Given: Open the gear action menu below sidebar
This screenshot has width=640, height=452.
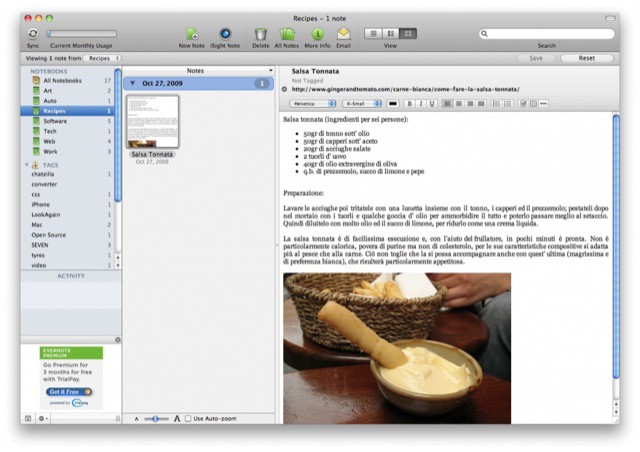Looking at the screenshot, I should click(42, 419).
